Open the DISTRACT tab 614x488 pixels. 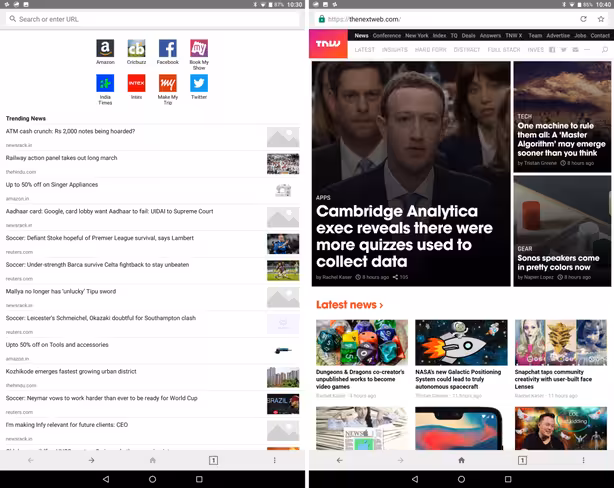click(x=467, y=50)
